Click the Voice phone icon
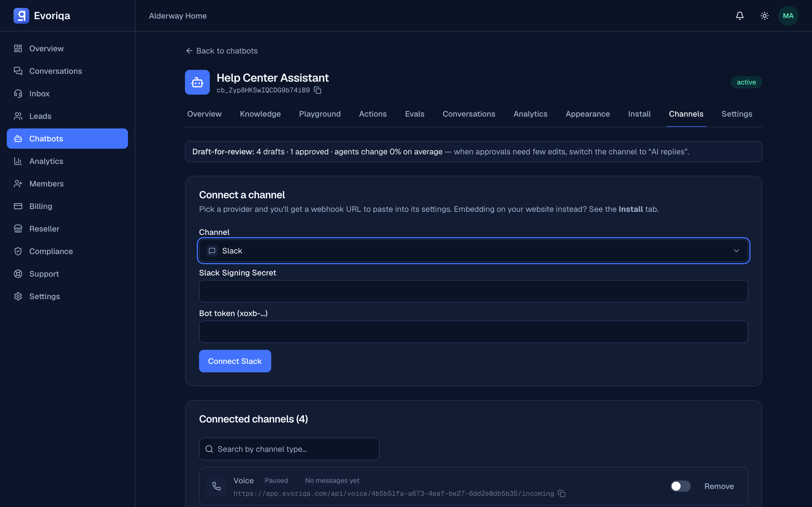 [x=217, y=486]
